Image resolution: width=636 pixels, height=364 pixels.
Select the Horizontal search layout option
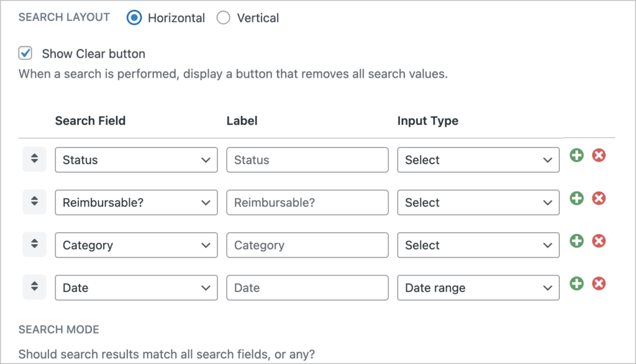134,18
